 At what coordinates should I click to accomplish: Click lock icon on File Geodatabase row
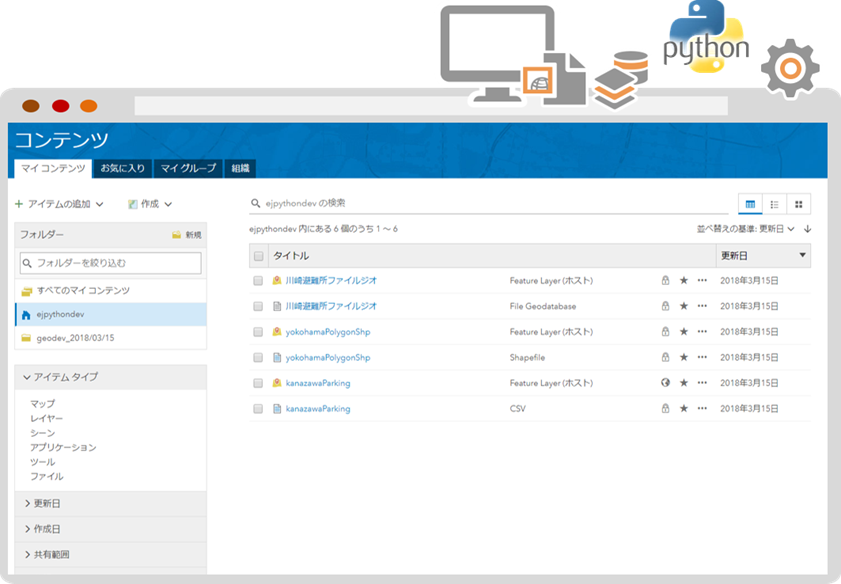tap(665, 306)
